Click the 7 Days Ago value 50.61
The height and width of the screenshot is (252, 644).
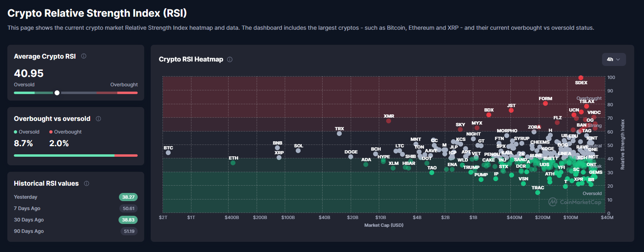point(129,208)
